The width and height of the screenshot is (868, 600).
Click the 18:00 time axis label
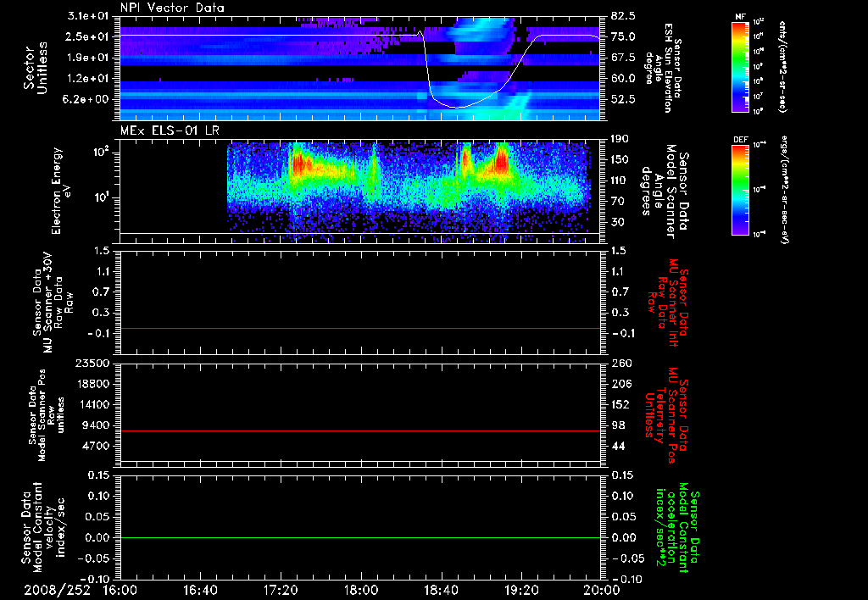click(361, 590)
